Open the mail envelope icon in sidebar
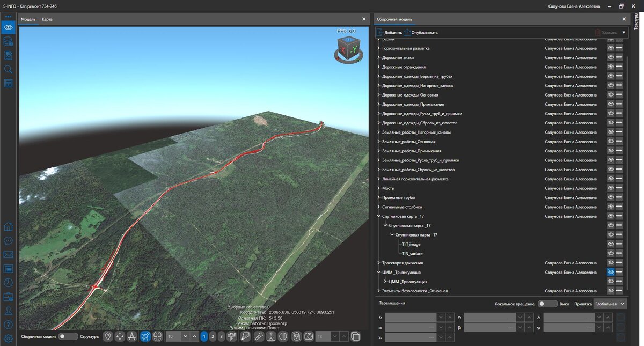 click(x=8, y=255)
